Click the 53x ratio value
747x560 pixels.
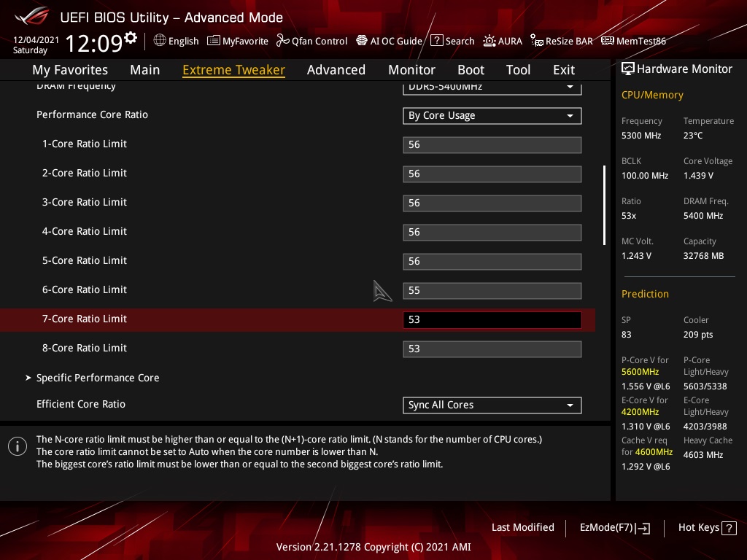tap(629, 216)
